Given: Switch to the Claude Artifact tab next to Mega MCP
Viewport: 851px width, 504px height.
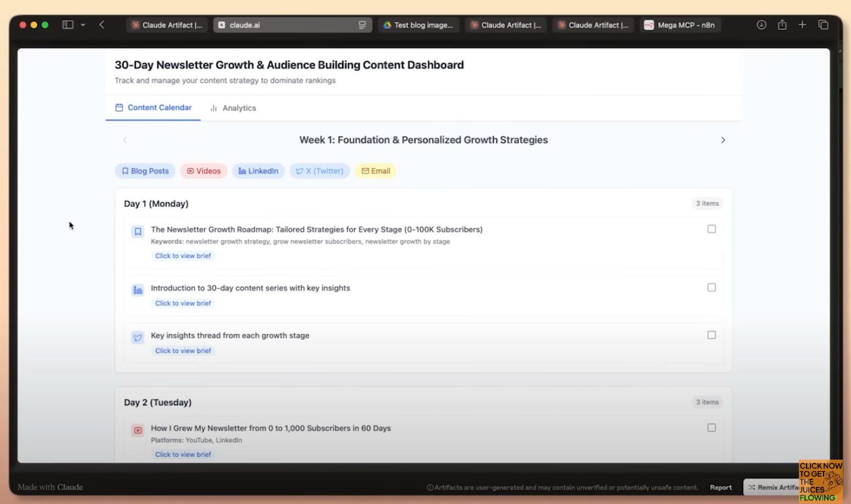Looking at the screenshot, I should tap(593, 25).
